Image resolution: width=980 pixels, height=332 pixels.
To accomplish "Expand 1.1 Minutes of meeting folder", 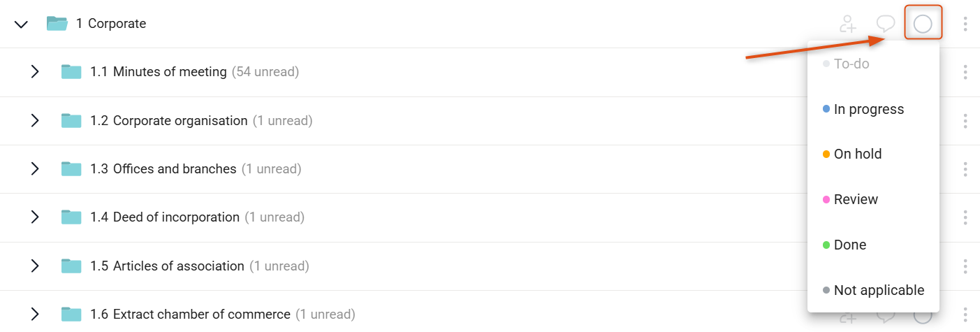I will pyautogui.click(x=35, y=71).
